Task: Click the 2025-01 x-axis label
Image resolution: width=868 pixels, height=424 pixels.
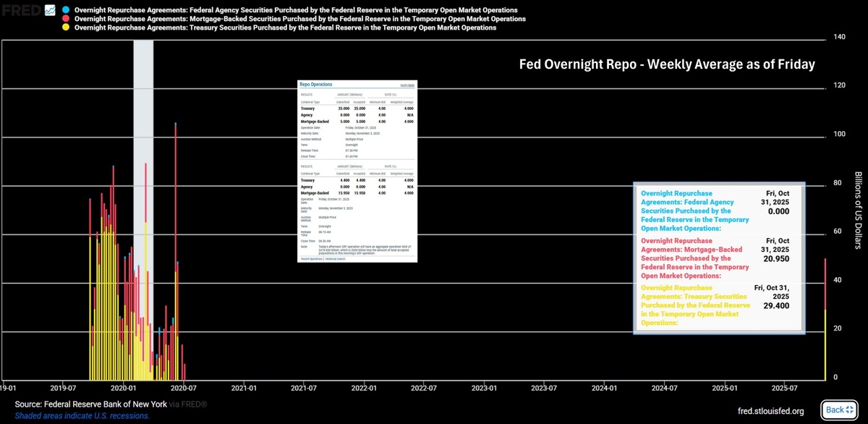Action: (725, 389)
